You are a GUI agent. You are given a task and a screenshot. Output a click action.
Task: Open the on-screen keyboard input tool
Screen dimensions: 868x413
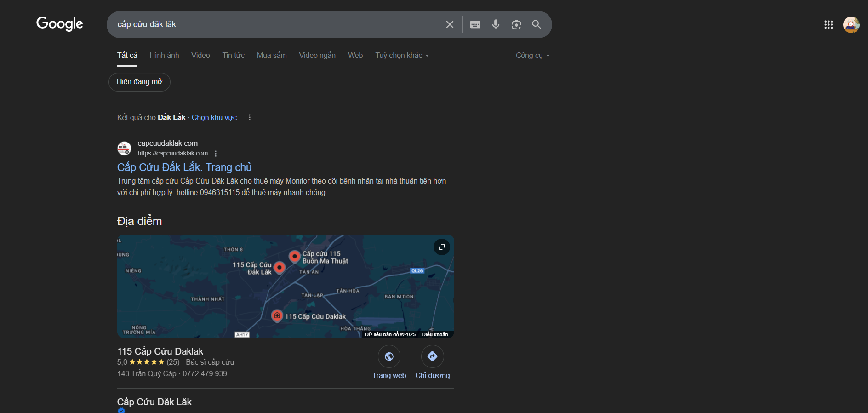[475, 24]
